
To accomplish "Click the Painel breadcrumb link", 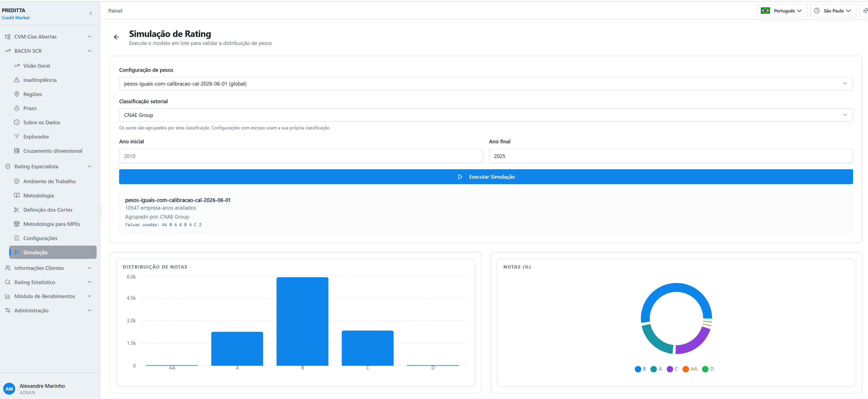I will click(x=115, y=11).
